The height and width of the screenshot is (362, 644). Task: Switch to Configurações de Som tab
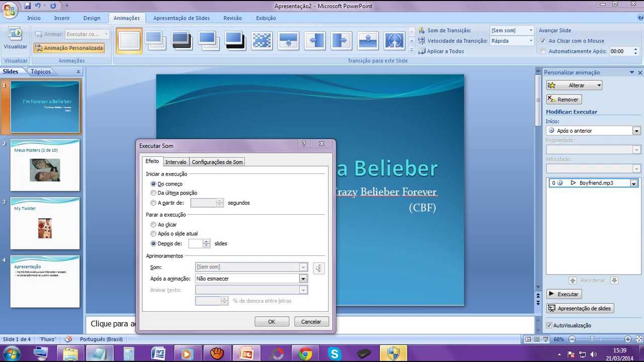(x=217, y=162)
